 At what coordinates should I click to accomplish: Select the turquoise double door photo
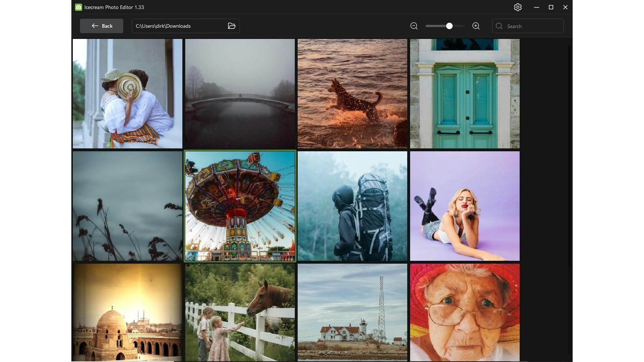pyautogui.click(x=465, y=94)
